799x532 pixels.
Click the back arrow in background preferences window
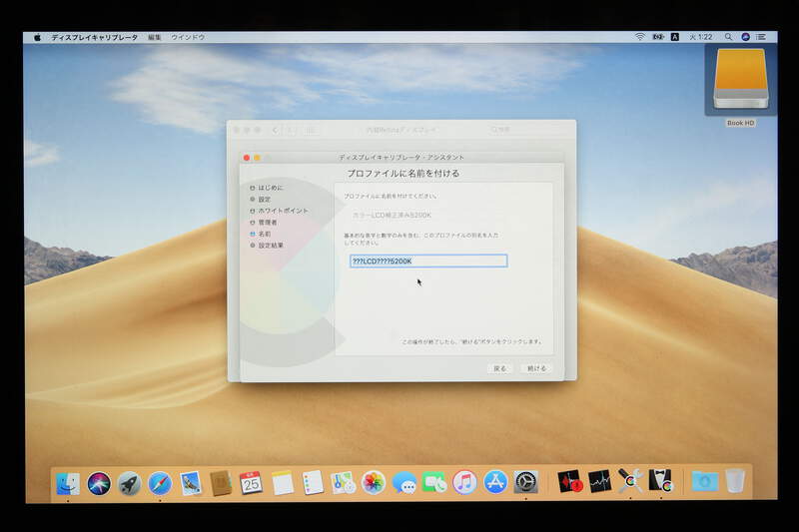(276, 131)
